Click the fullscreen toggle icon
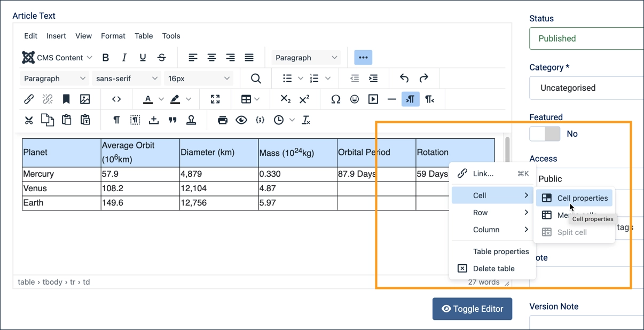Viewport: 644px width, 330px height. pos(215,99)
